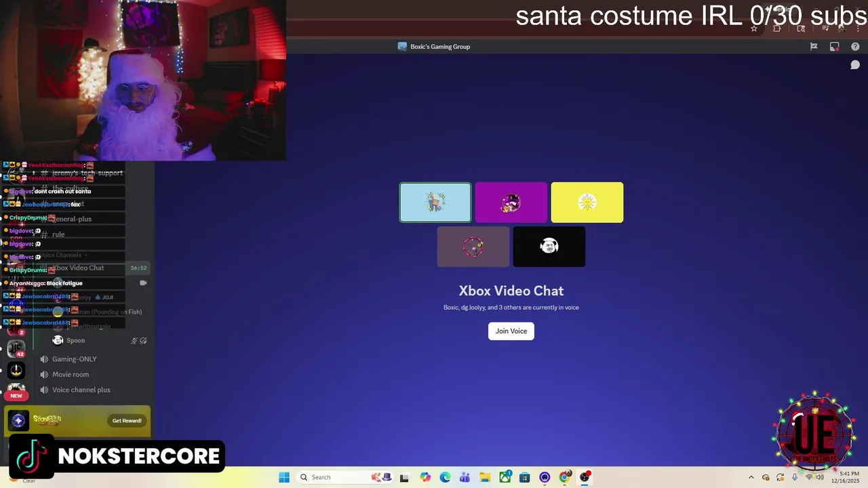The image size is (868, 488).
Task: Open File Explorer from the taskbar
Action: pyautogui.click(x=485, y=477)
